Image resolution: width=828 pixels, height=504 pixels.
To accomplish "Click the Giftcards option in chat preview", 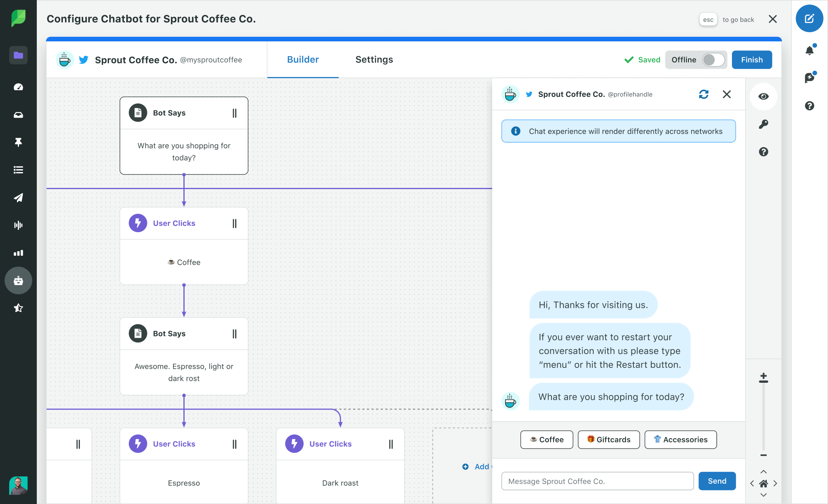I will (608, 439).
